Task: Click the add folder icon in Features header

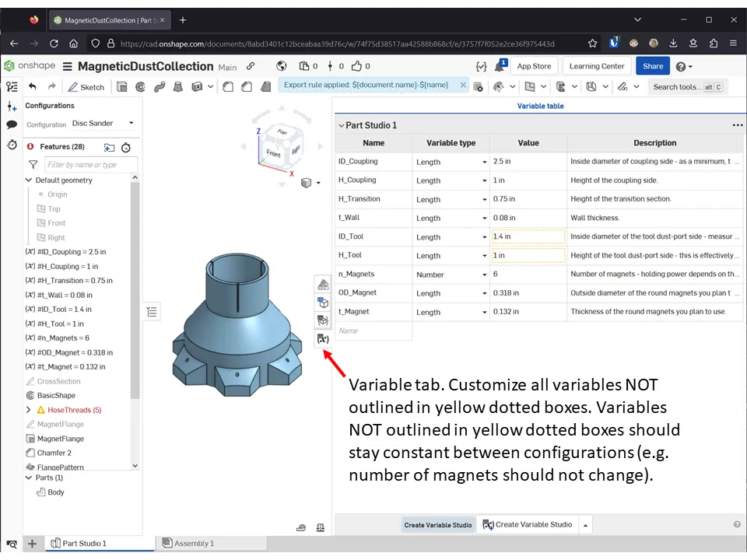Action: point(109,147)
